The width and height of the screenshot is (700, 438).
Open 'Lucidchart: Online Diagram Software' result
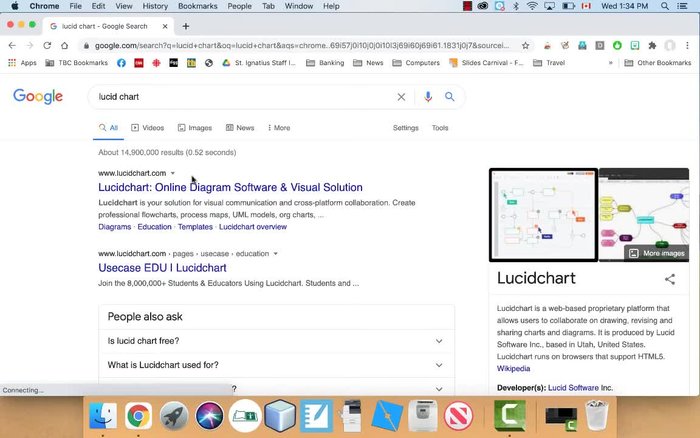coord(230,188)
